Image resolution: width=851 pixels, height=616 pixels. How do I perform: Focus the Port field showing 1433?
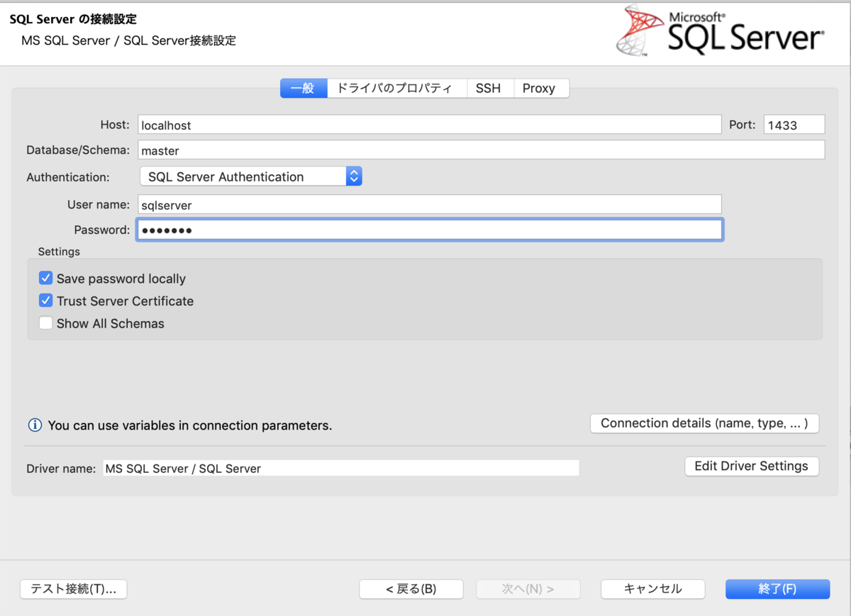tap(794, 125)
